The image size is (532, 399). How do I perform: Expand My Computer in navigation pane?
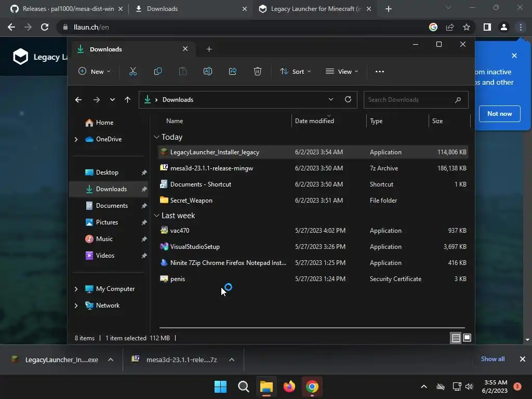pos(76,289)
